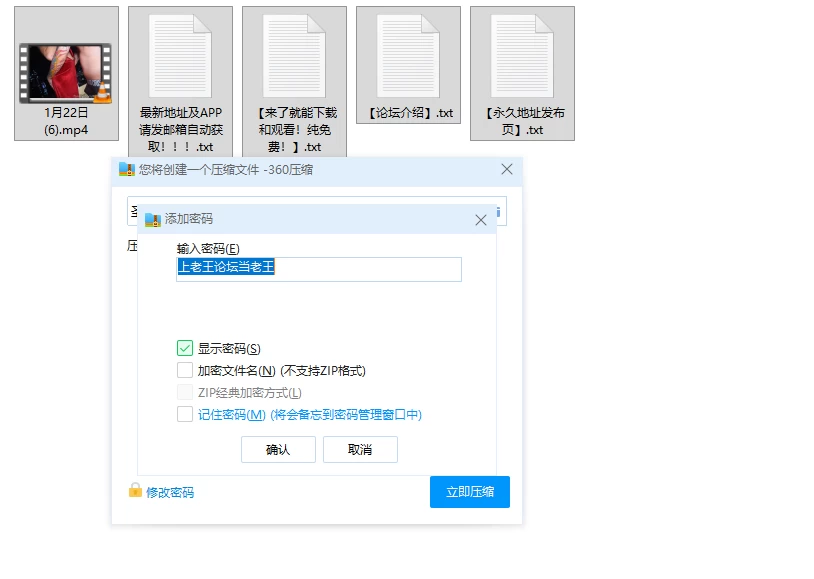Screen dimensions: 814x579
Task: Click the lock icon beside 修改密码
Action: (135, 490)
